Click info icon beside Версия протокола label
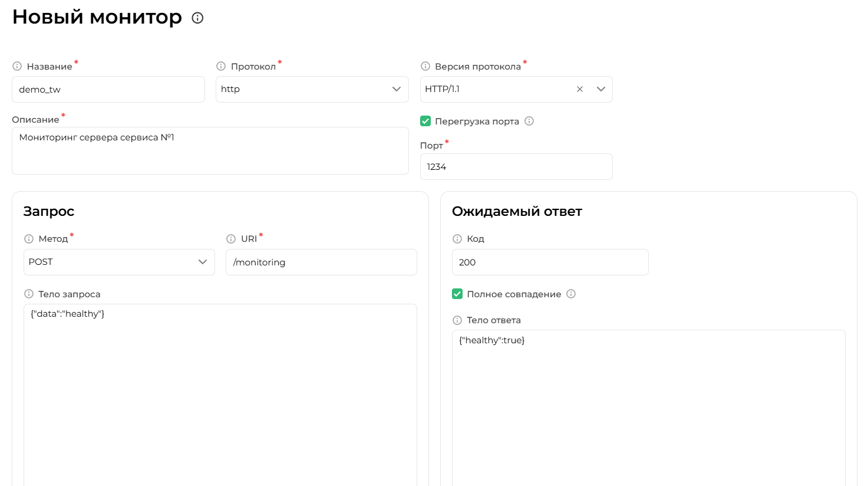 coord(425,66)
